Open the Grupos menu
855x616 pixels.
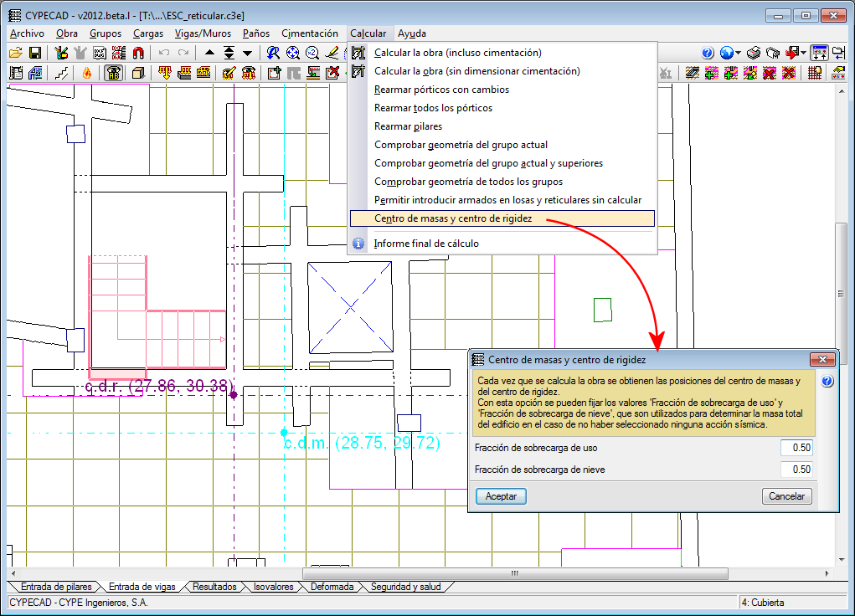tap(106, 33)
